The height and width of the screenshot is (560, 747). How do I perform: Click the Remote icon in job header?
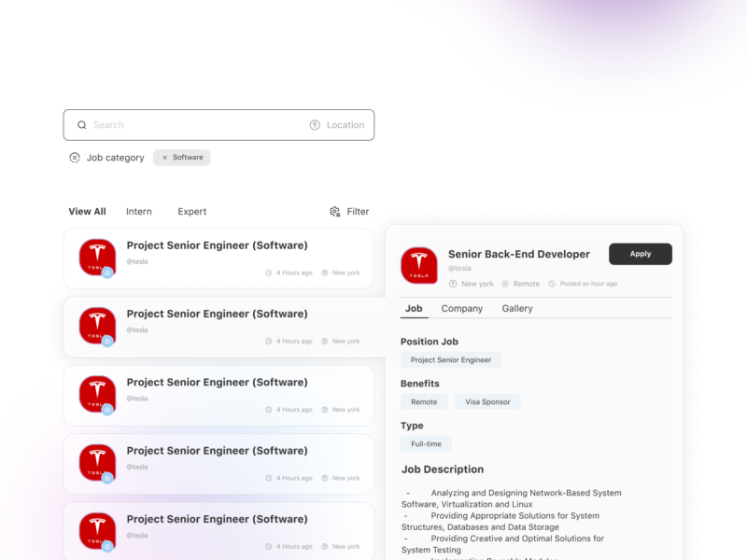(x=505, y=284)
